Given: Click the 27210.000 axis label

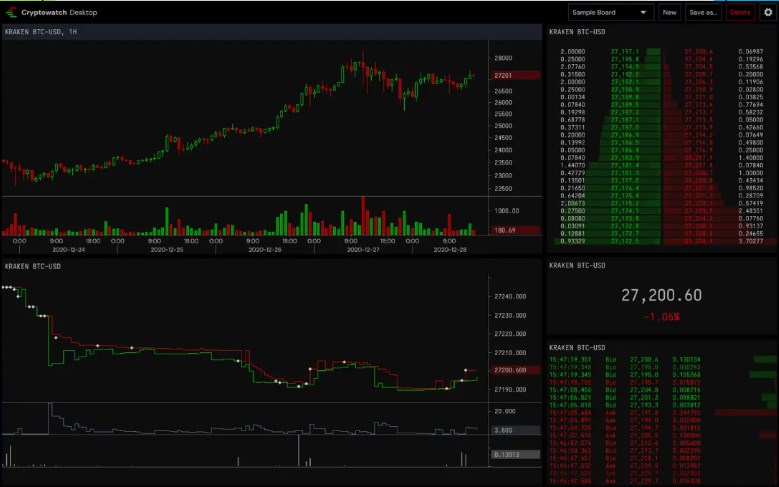Looking at the screenshot, I should (x=510, y=352).
